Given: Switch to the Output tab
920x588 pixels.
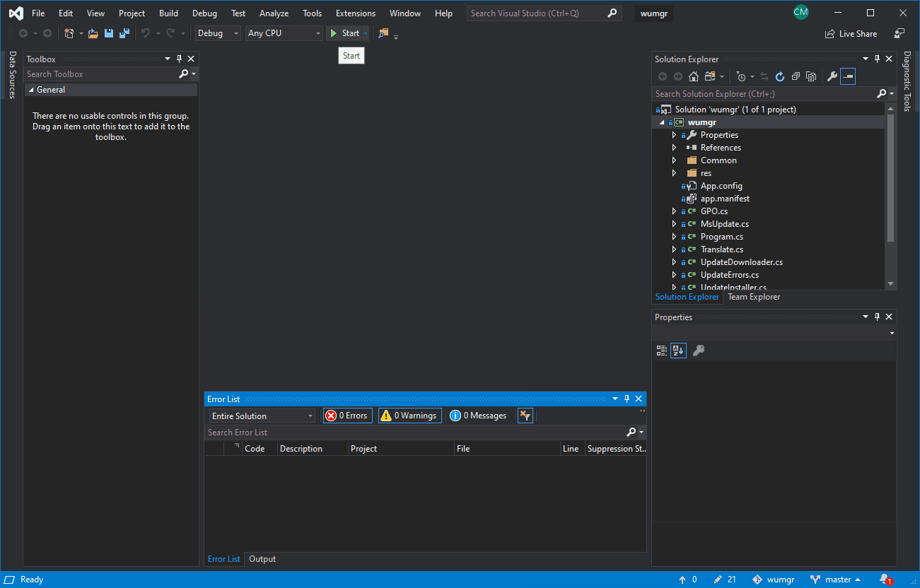Looking at the screenshot, I should pos(262,558).
